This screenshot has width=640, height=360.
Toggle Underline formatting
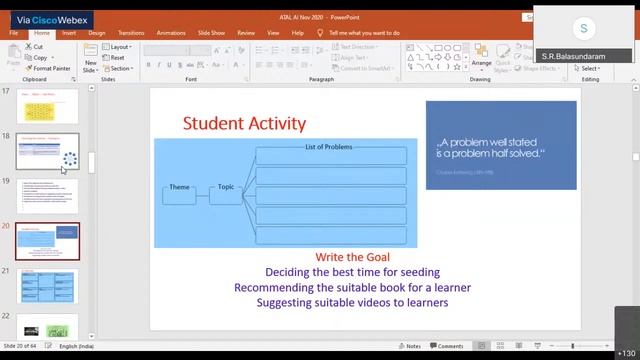click(169, 65)
